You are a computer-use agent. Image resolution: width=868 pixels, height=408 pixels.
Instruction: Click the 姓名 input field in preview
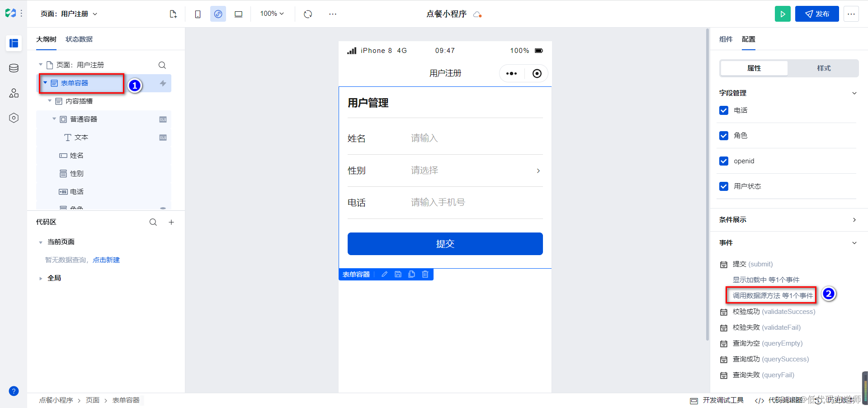pyautogui.click(x=477, y=138)
